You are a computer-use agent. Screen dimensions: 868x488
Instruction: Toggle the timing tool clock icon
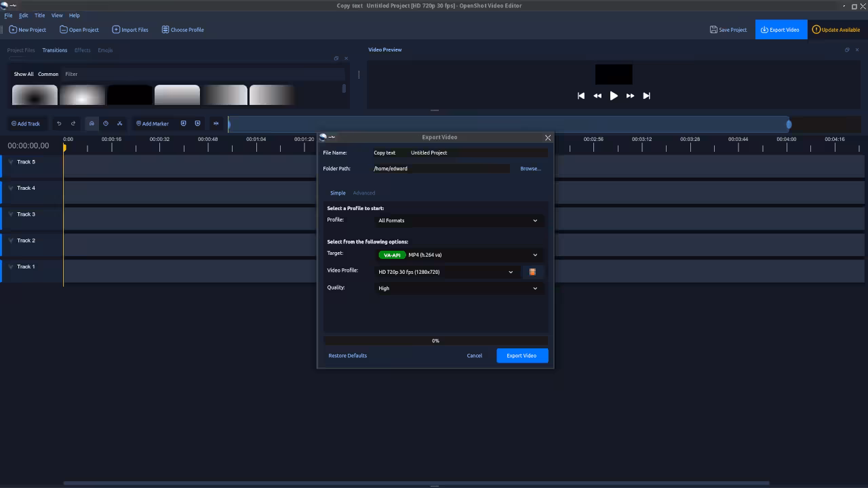point(106,123)
